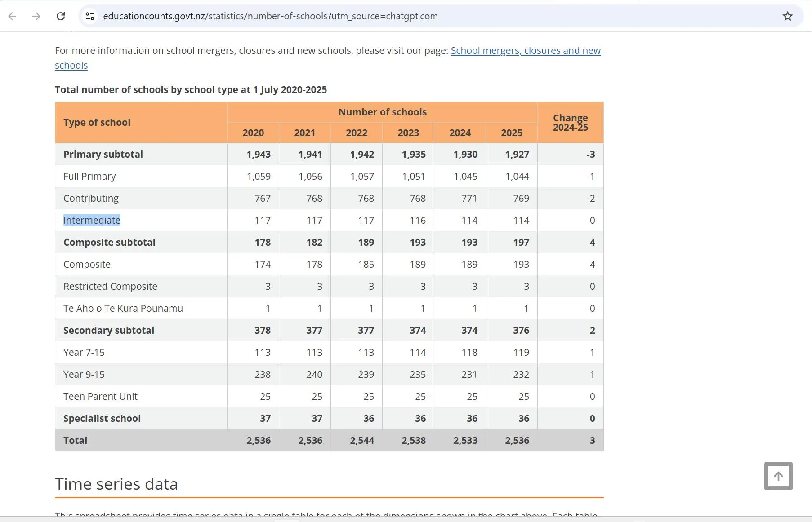Select the Composite subtotal row label
Viewport: 812px width, 522px height.
[109, 242]
